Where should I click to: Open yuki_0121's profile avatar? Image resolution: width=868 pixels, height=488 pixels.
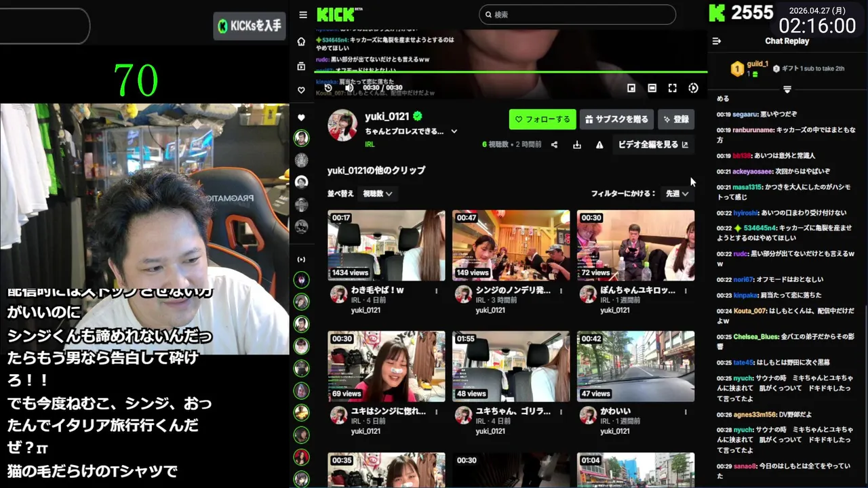click(x=342, y=125)
